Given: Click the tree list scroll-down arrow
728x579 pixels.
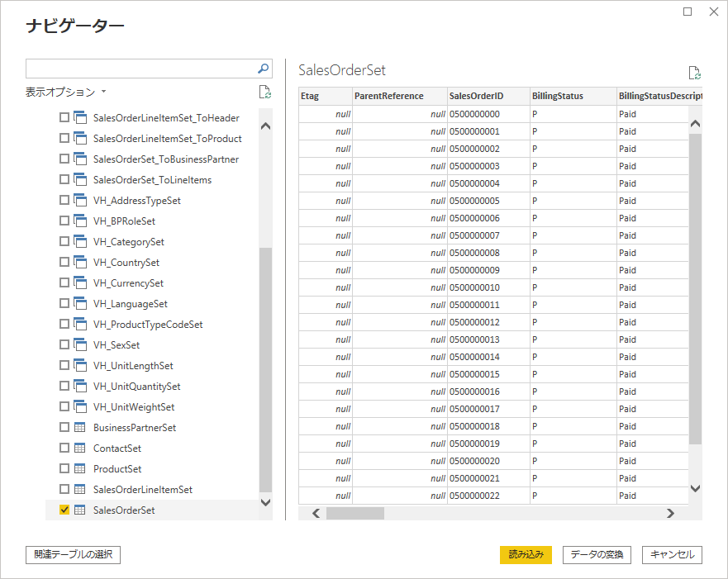Looking at the screenshot, I should [265, 502].
